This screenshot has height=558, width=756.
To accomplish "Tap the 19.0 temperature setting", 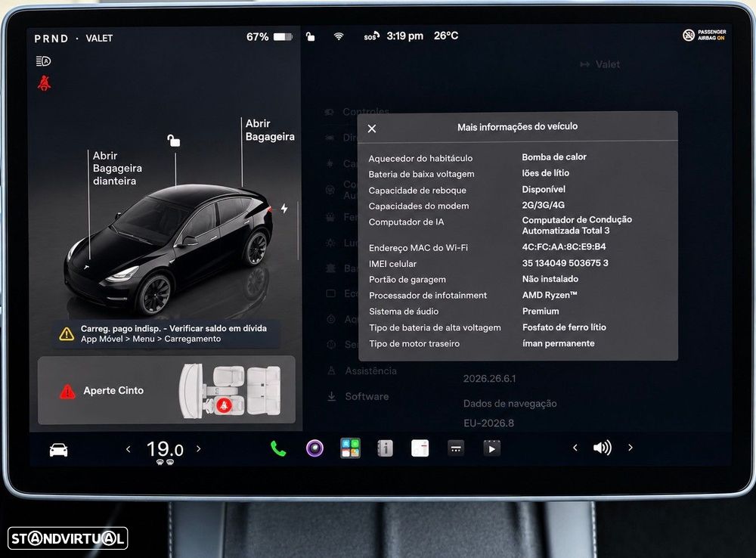I will [x=165, y=449].
